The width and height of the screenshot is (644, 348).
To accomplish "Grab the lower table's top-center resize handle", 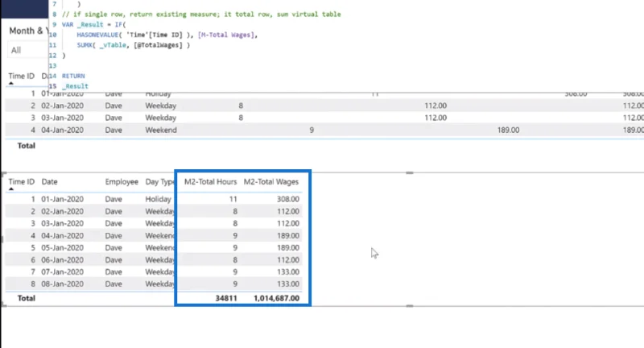I will tap(410, 173).
